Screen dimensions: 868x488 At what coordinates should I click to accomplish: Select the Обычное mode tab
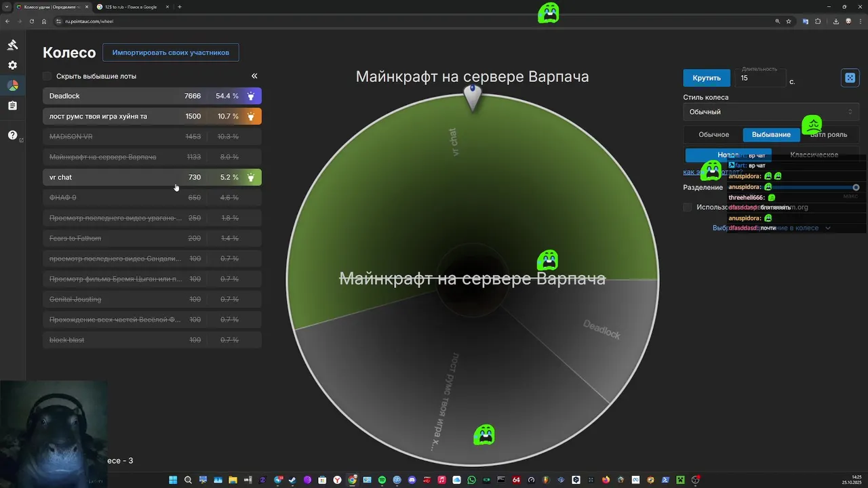pyautogui.click(x=713, y=134)
